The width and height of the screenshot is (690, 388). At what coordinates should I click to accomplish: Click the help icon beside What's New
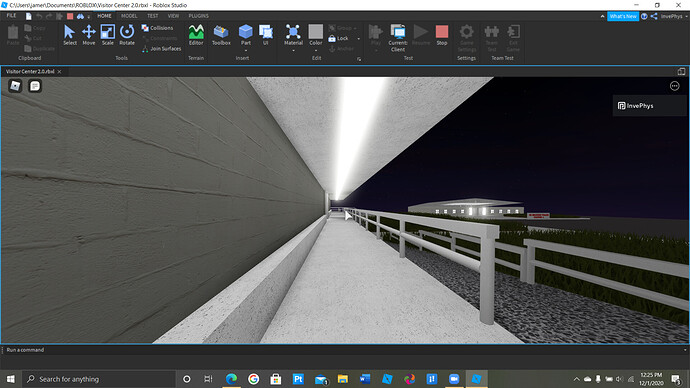point(644,16)
